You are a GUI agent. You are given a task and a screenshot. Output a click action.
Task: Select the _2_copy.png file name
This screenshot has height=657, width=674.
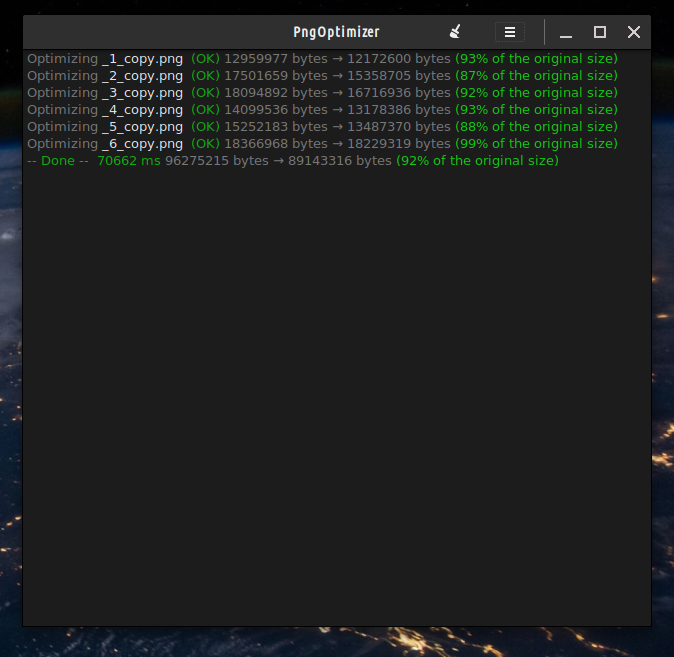click(142, 76)
